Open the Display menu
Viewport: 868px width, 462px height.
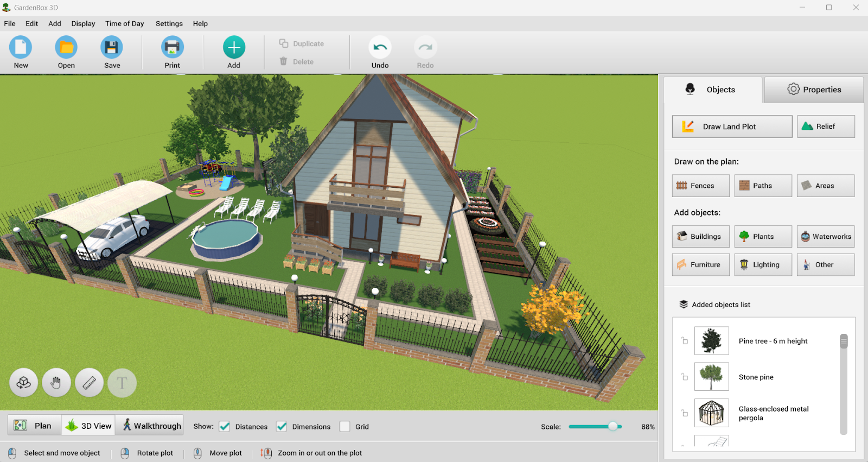pos(83,23)
